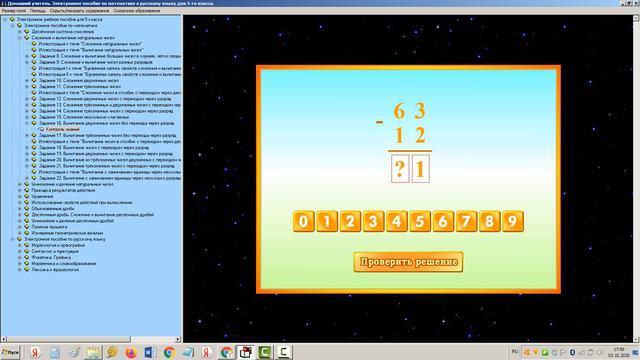
Task: Click bulb icon beside 'Задание 20'
Action: click(x=34, y=160)
